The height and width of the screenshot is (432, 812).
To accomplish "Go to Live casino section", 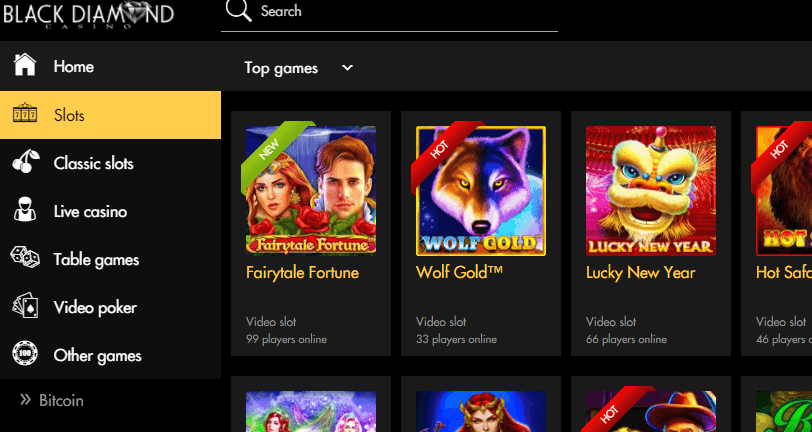I will click(90, 211).
